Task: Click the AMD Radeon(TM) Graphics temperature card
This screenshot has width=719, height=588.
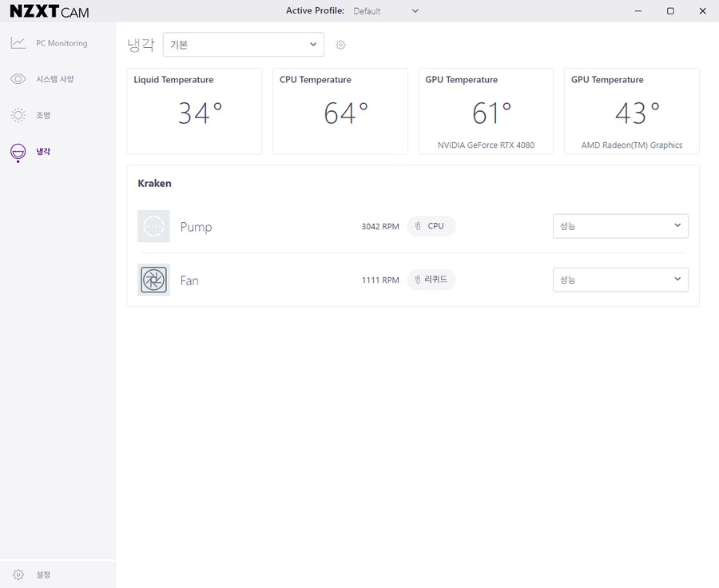Action: coord(632,111)
